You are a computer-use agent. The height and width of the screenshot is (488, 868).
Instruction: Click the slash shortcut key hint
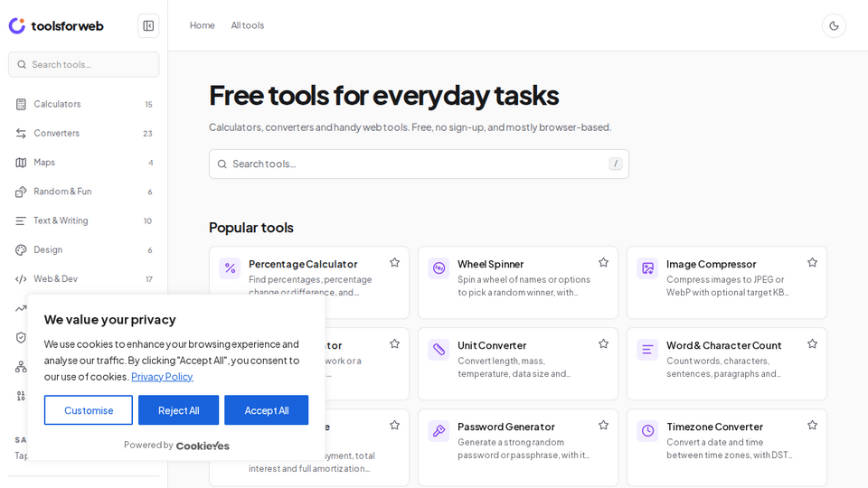616,164
